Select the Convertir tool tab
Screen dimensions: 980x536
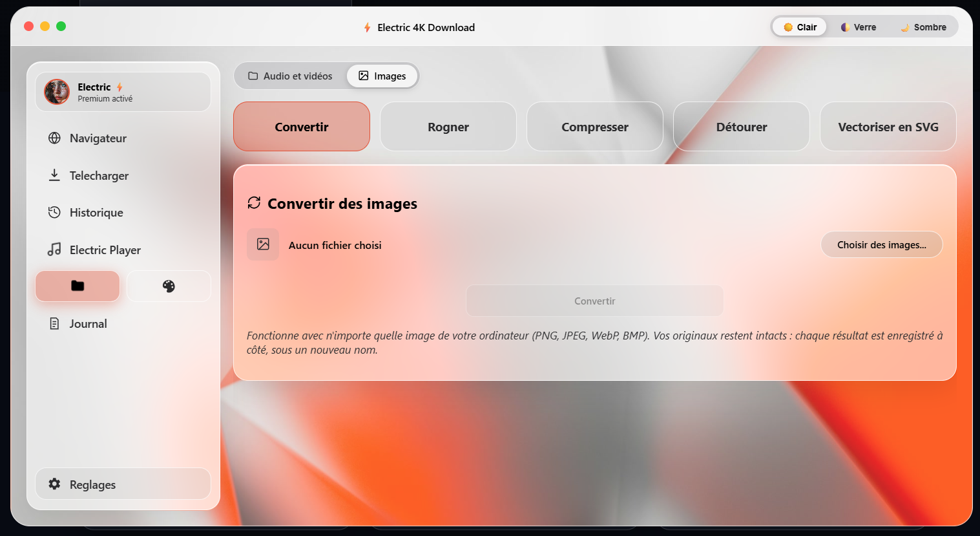tap(302, 127)
